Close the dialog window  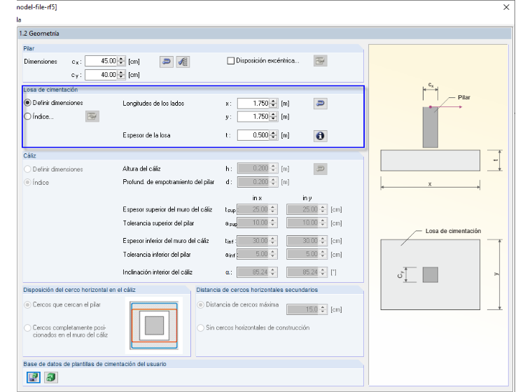(x=506, y=7)
